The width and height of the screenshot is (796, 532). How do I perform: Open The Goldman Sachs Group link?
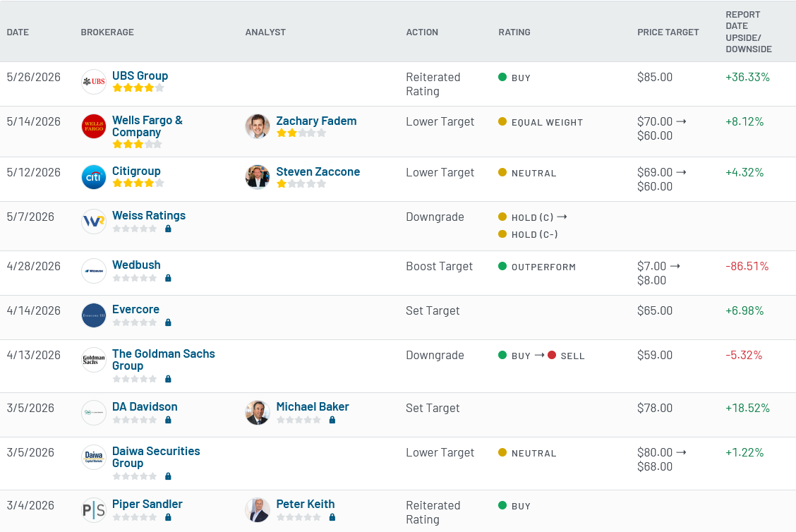point(164,360)
